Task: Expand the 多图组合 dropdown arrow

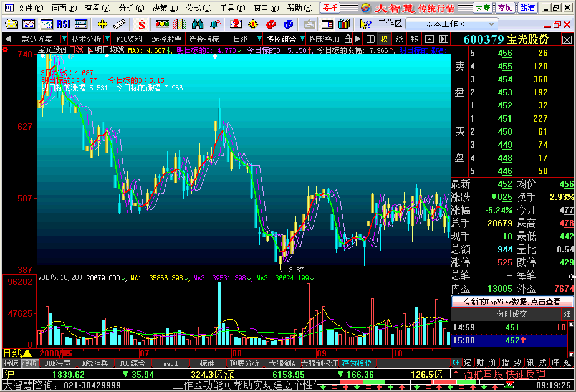Action: [302, 39]
